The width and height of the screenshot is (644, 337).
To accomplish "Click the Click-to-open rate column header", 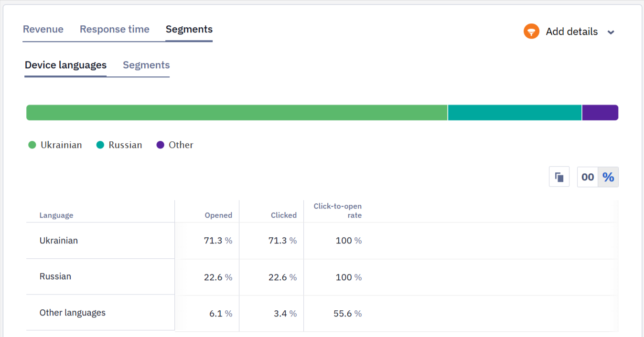I will [338, 211].
